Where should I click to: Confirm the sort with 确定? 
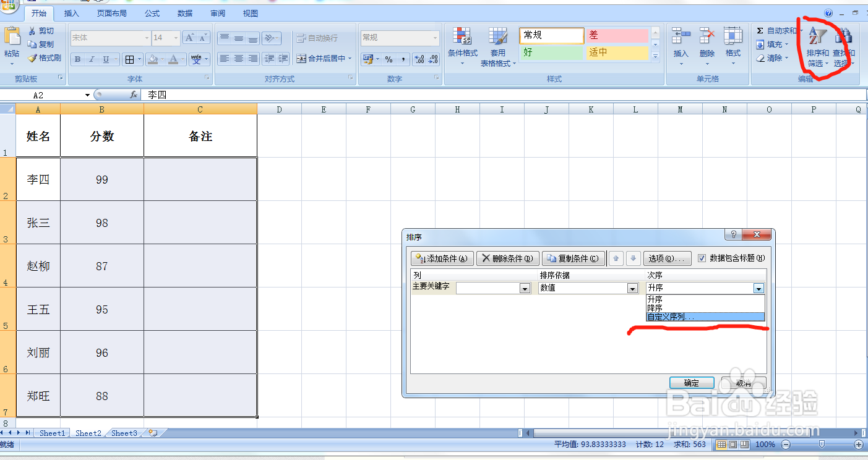692,383
